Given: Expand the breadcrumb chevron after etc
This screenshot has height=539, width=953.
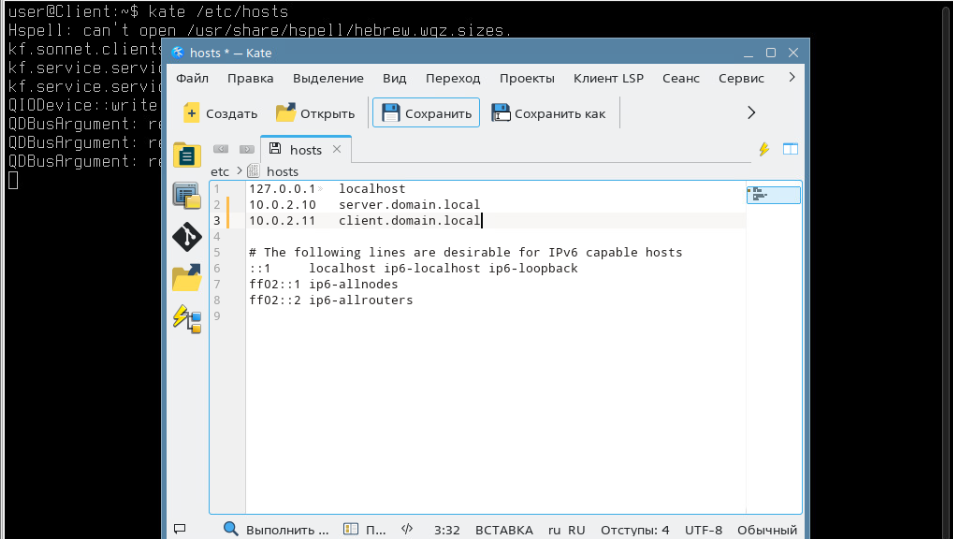Looking at the screenshot, I should click(x=239, y=171).
